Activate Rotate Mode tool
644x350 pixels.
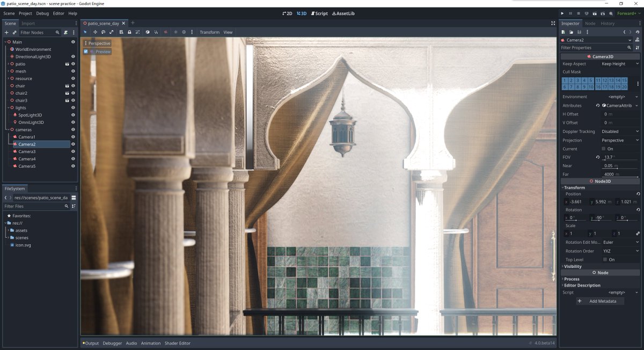point(103,32)
